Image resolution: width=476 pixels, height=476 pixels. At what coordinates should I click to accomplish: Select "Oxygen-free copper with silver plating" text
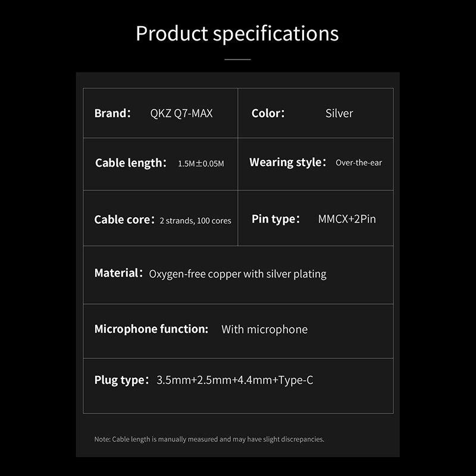[237, 274]
